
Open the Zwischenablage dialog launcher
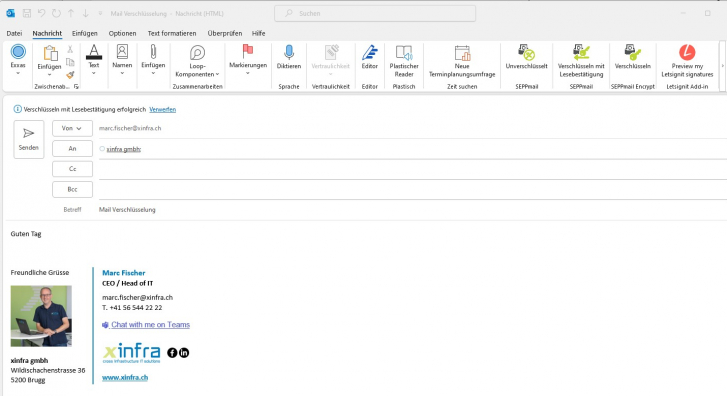coord(76,87)
